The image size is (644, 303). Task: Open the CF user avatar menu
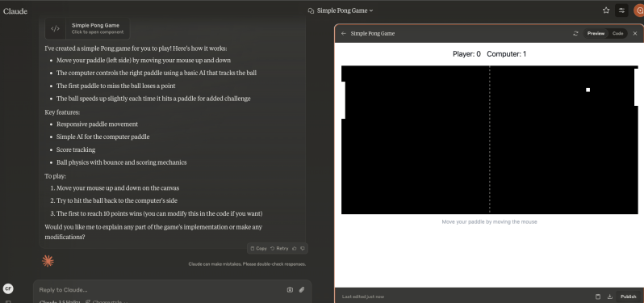tap(8, 288)
